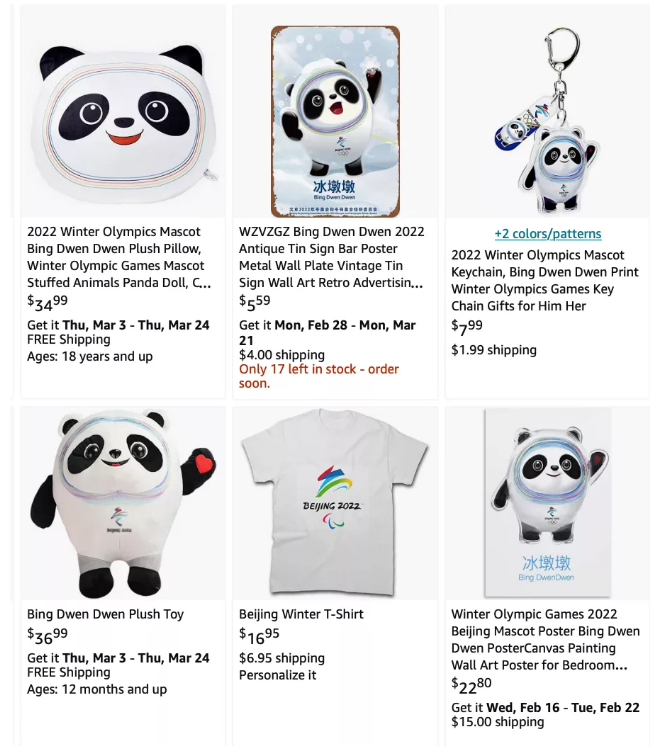This screenshot has height=746, width=650.
Task: Open the mascot canvas poster image
Action: tap(547, 502)
